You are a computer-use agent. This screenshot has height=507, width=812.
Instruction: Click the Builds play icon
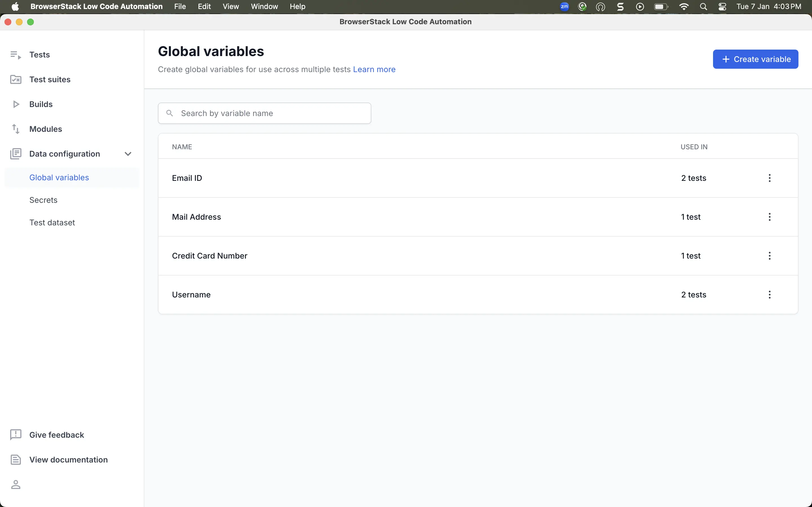[16, 104]
